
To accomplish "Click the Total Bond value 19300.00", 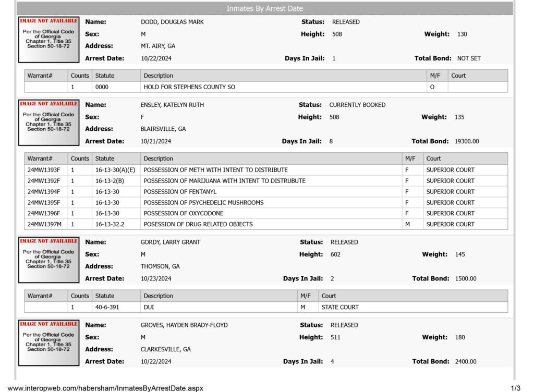I will pos(467,141).
